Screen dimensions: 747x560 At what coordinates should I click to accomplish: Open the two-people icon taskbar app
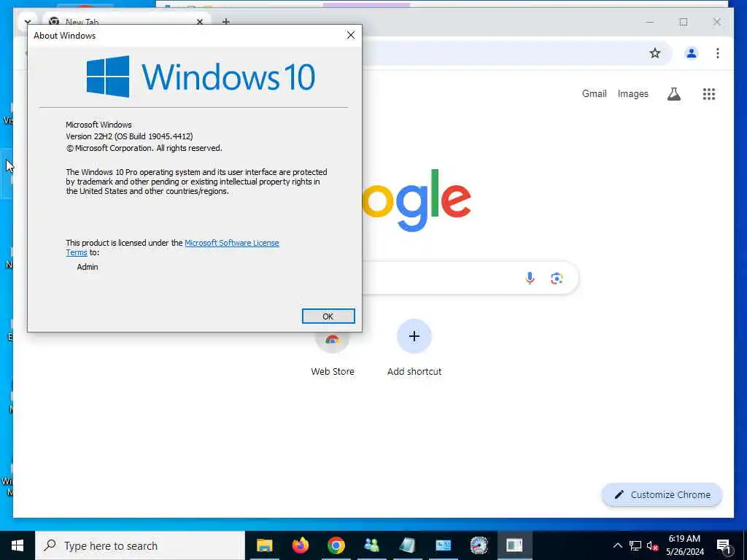click(371, 545)
